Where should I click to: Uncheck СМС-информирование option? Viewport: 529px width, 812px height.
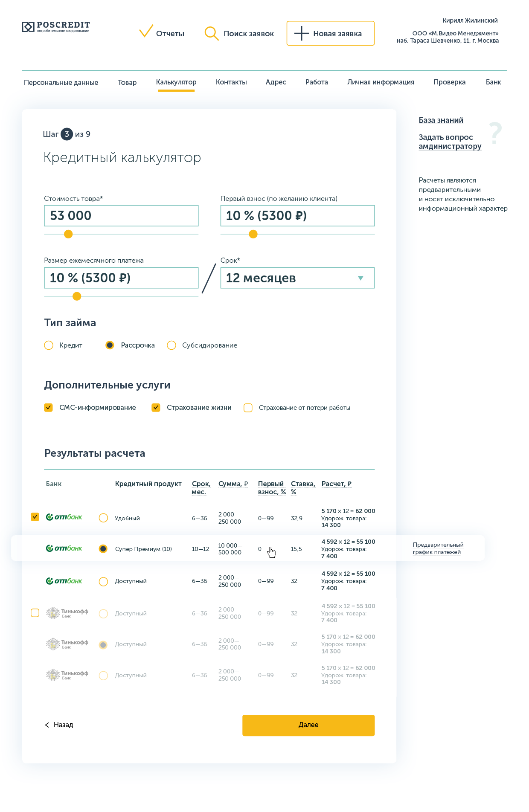click(x=49, y=408)
